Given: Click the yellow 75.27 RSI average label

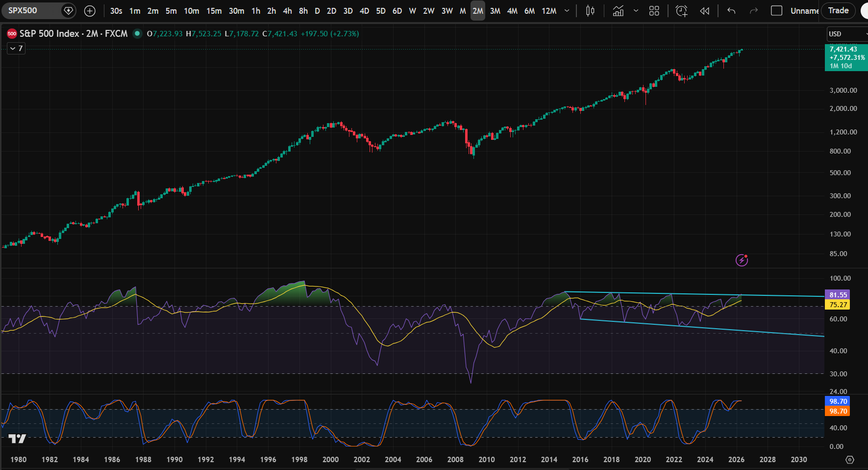Looking at the screenshot, I should click(838, 305).
